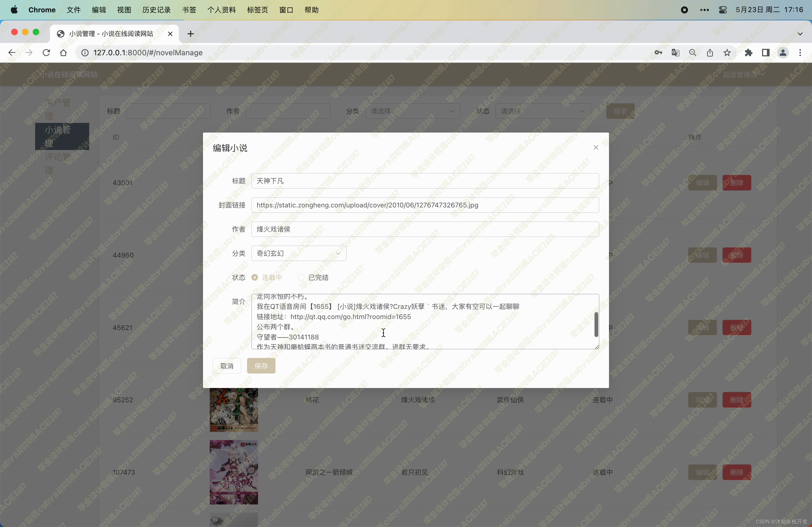The width and height of the screenshot is (812, 527).
Task: Open macOS Control Center toggle icon
Action: click(x=722, y=10)
